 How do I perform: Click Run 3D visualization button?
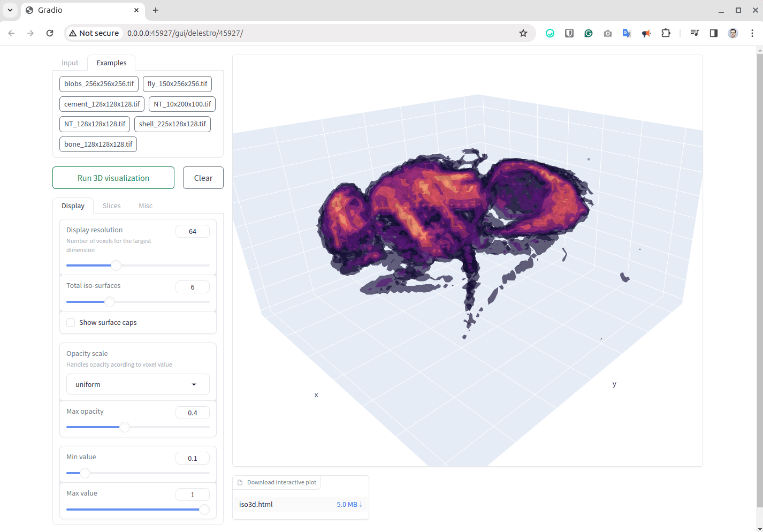tap(113, 178)
